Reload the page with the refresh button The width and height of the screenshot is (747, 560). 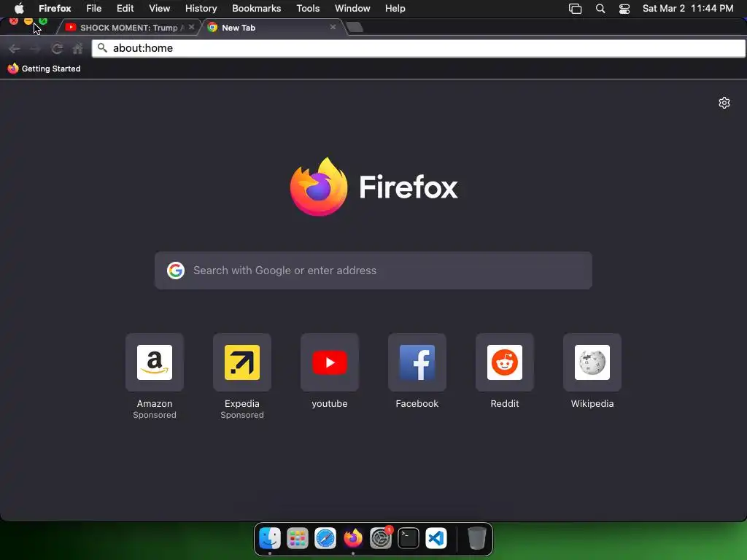pos(57,49)
